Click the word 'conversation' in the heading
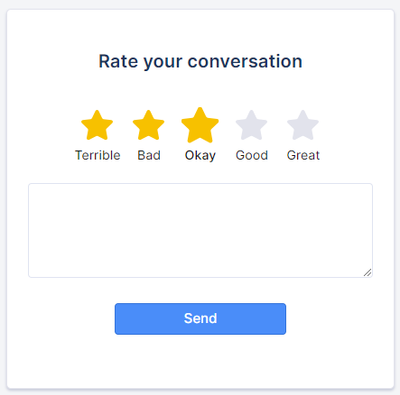The width and height of the screenshot is (400, 395). (245, 62)
